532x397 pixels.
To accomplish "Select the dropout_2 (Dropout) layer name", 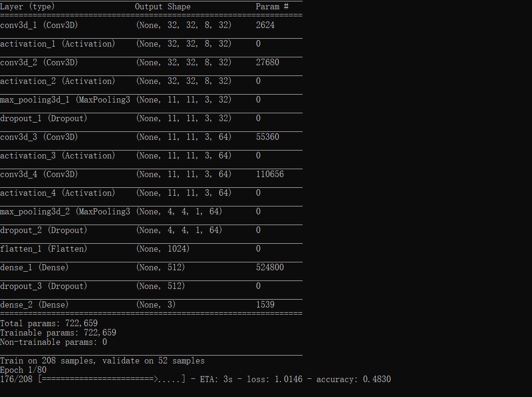I will 44,231.
